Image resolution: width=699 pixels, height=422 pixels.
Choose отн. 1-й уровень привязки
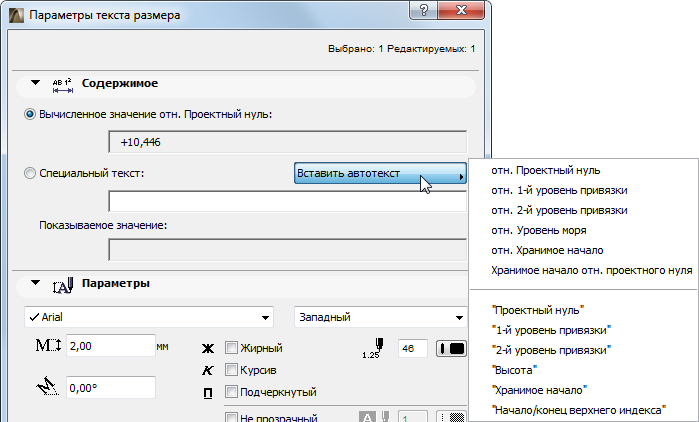(559, 190)
